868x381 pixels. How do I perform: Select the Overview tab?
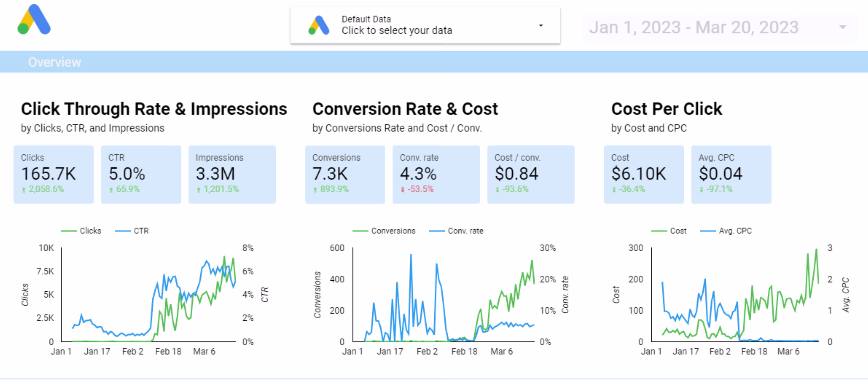coord(55,62)
